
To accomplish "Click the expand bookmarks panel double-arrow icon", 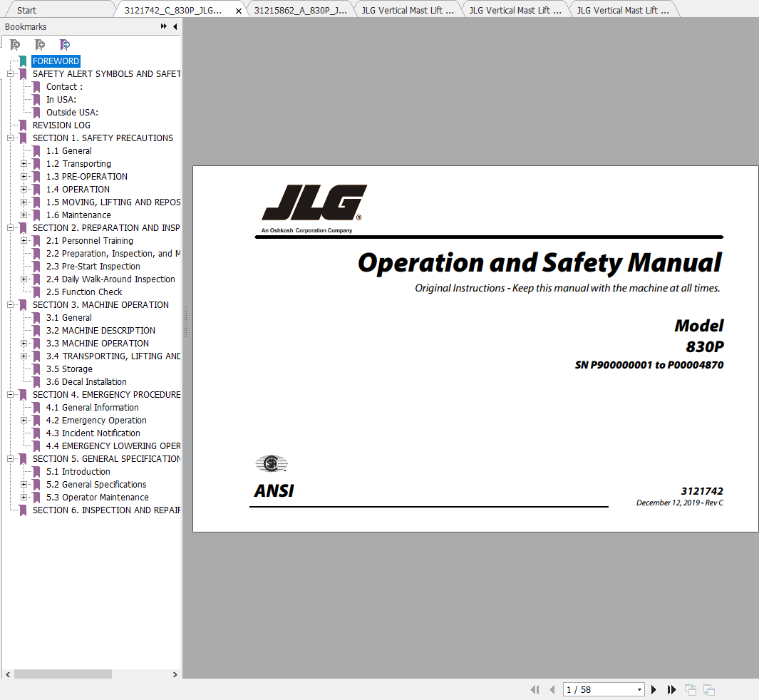I will point(164,26).
